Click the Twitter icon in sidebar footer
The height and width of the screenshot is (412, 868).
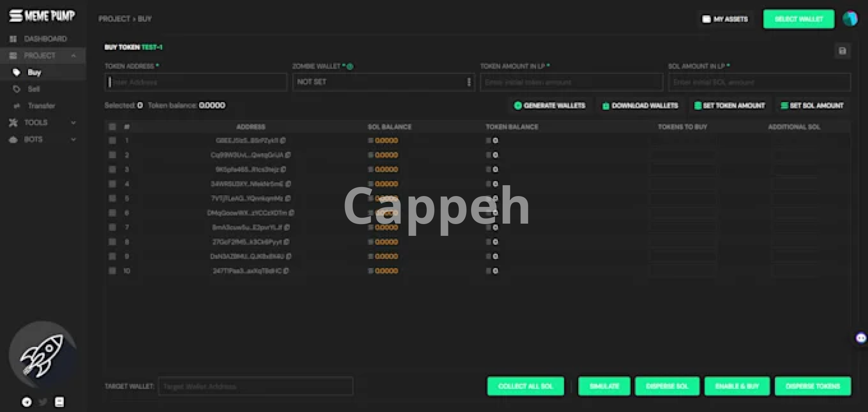coord(43,402)
